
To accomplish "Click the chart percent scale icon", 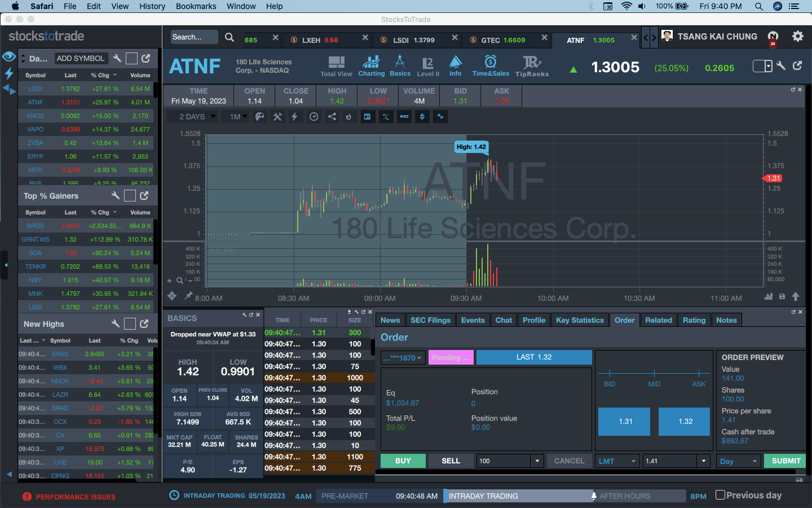I will (386, 117).
